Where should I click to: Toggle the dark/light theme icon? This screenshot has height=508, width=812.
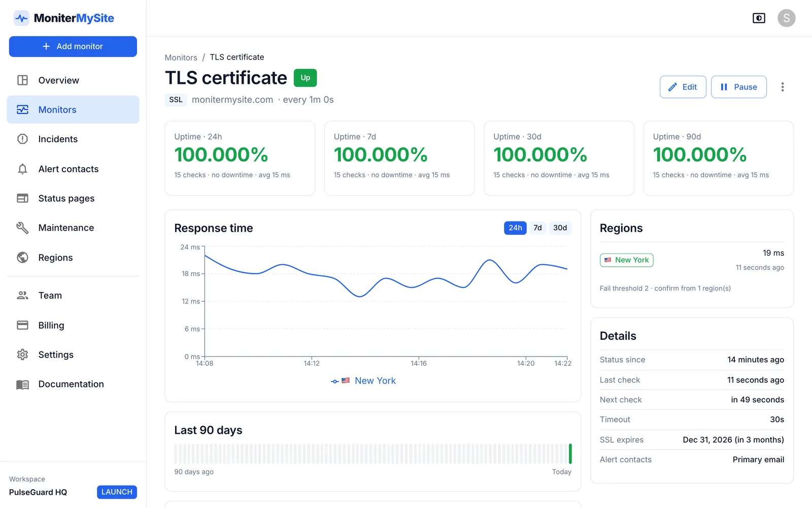[x=759, y=18]
